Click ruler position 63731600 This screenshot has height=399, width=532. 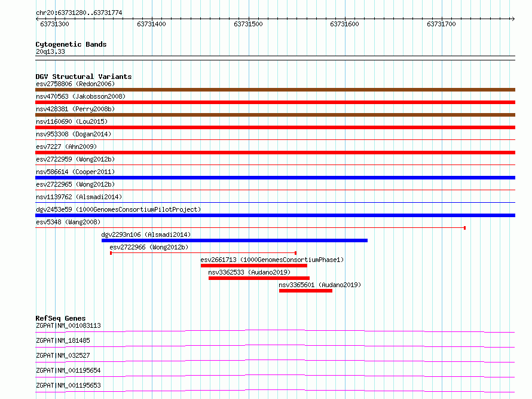344,24
